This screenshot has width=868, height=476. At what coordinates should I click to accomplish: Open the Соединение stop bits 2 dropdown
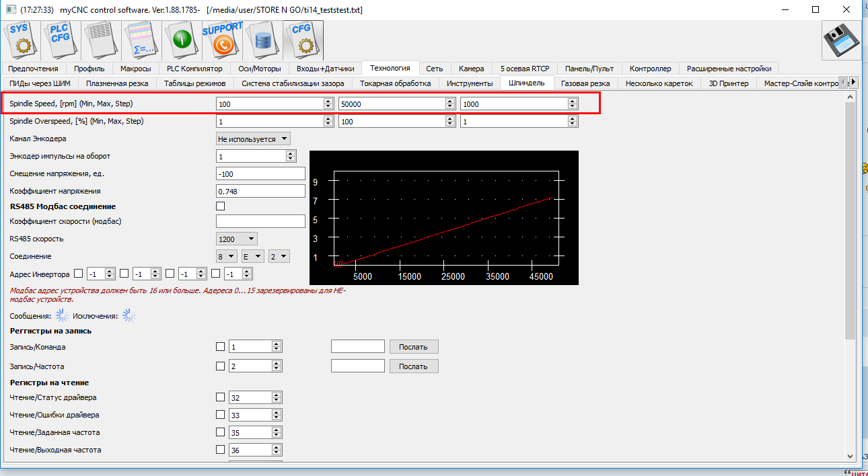[x=279, y=256]
